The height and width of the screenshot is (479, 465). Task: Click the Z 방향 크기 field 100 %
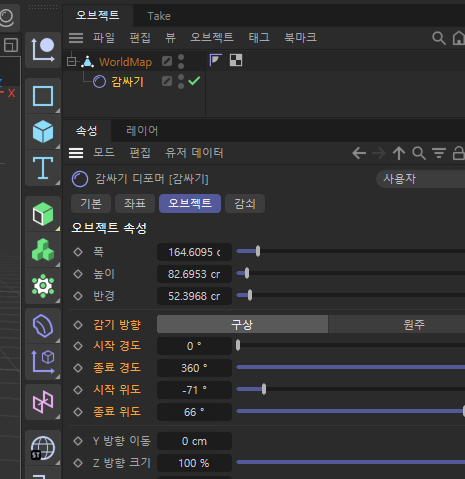[194, 463]
